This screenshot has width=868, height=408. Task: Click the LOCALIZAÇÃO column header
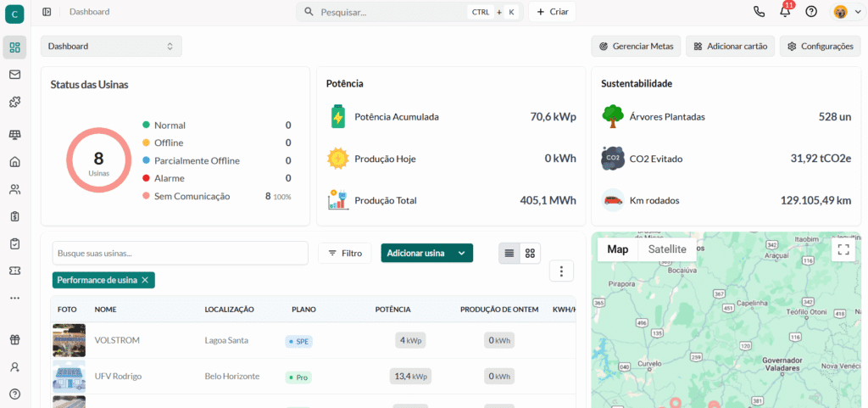(x=229, y=310)
